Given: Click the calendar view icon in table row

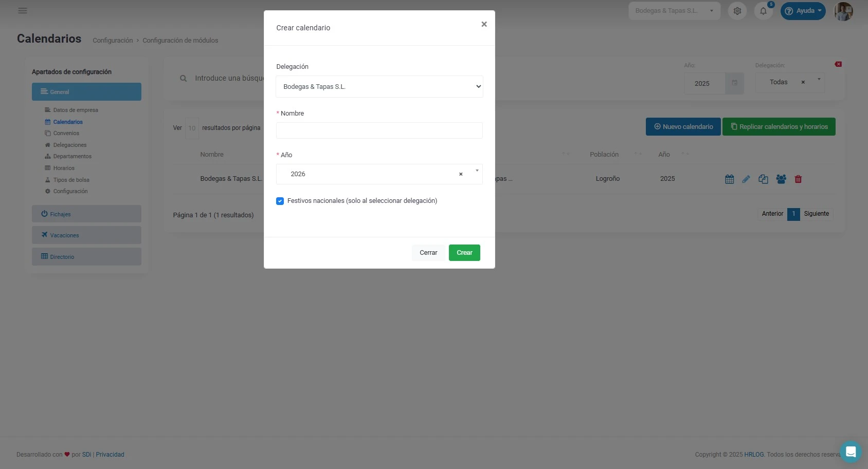Looking at the screenshot, I should (729, 179).
